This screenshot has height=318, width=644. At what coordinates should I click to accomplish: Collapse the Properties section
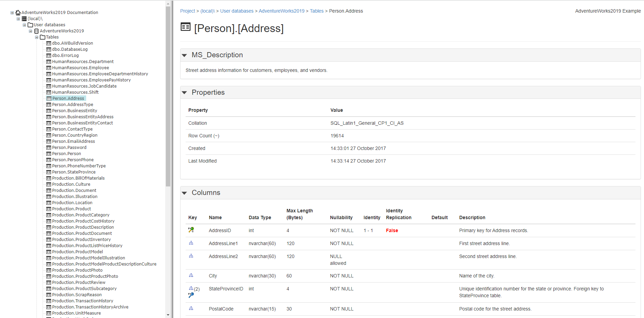click(x=185, y=93)
